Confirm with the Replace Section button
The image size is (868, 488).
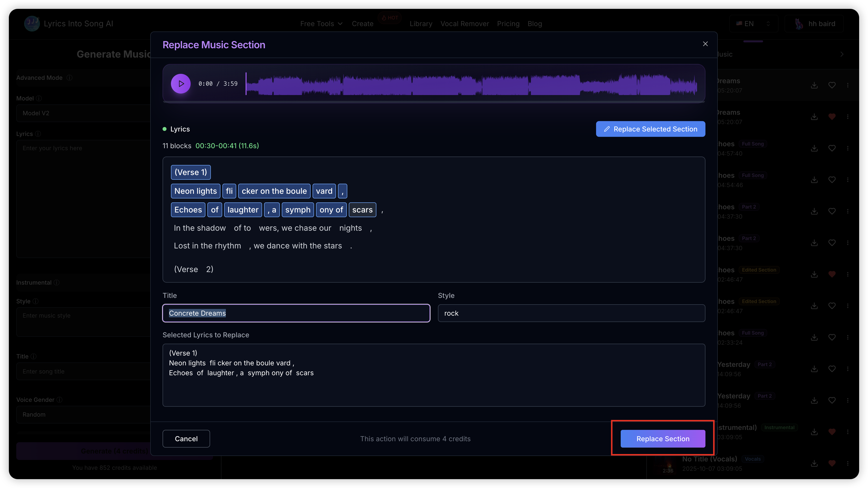[x=663, y=439]
